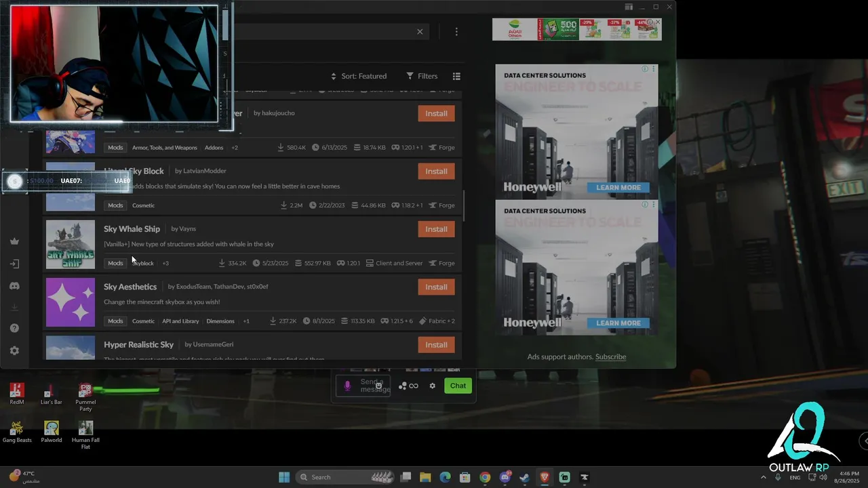Open chat settings gear in chat window
The width and height of the screenshot is (868, 488).
point(432,386)
